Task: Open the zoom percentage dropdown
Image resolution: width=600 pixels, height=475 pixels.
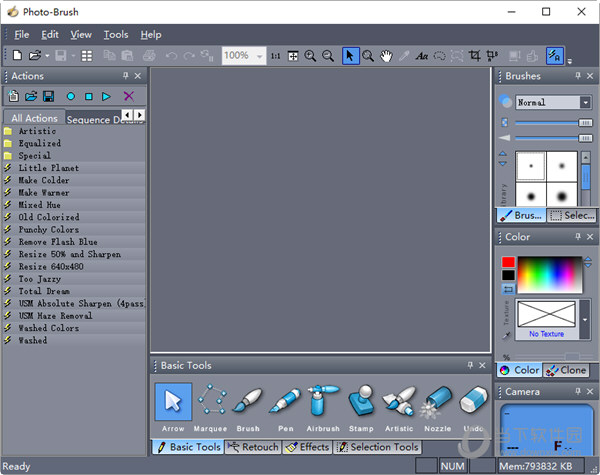Action: 260,56
